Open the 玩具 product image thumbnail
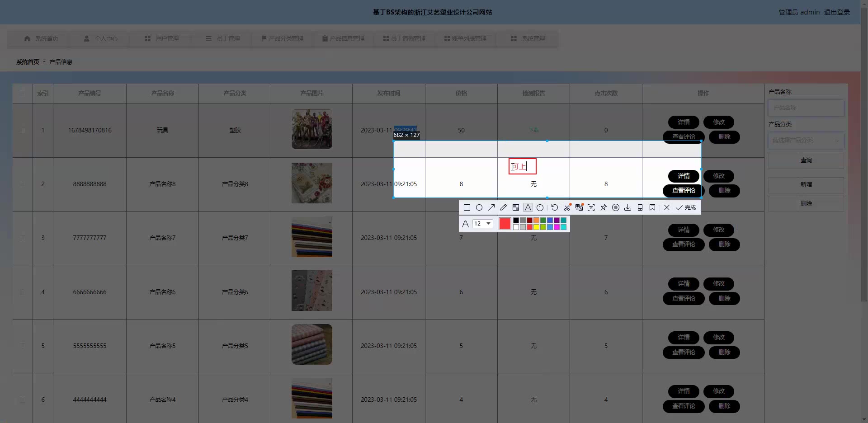This screenshot has width=868, height=423. (312, 129)
